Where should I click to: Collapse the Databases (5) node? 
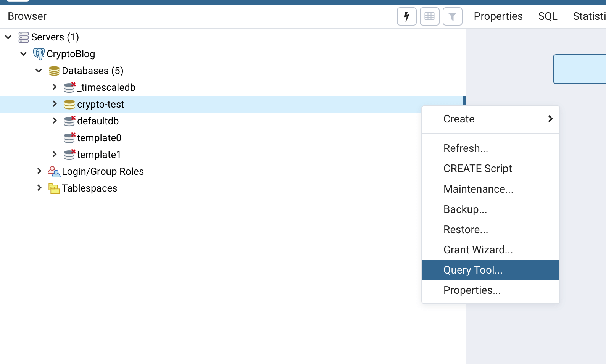click(x=39, y=71)
